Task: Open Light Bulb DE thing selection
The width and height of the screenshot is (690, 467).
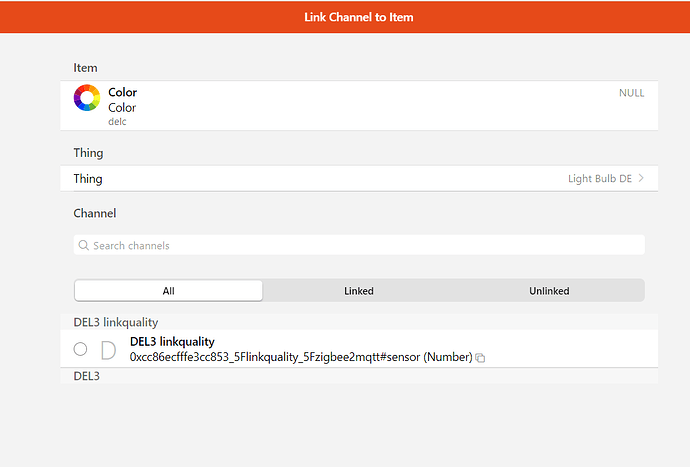Action: (600, 179)
